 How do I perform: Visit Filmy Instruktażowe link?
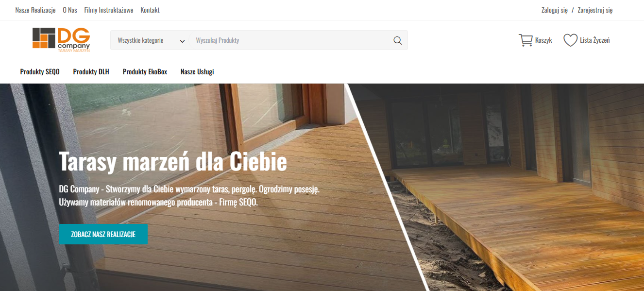click(109, 10)
